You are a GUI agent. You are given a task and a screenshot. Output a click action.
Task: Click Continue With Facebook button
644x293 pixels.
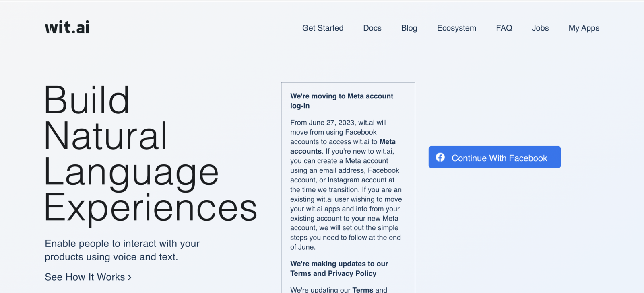click(495, 157)
